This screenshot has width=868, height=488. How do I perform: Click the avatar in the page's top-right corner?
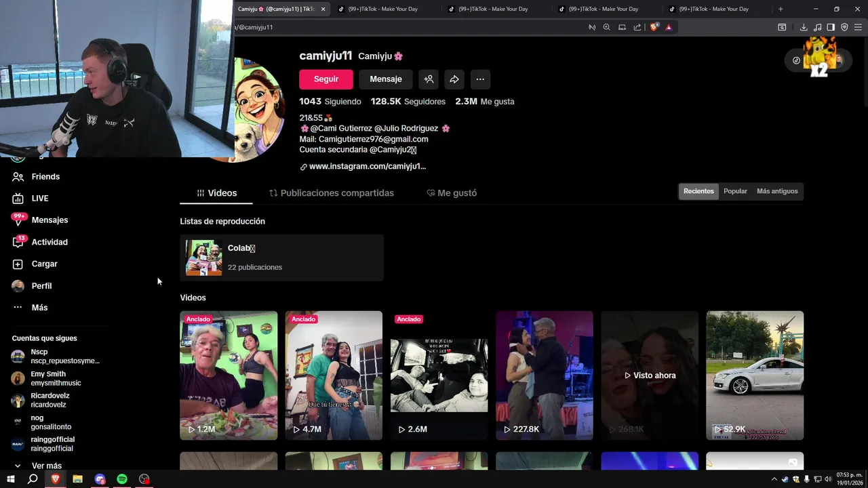(838, 60)
